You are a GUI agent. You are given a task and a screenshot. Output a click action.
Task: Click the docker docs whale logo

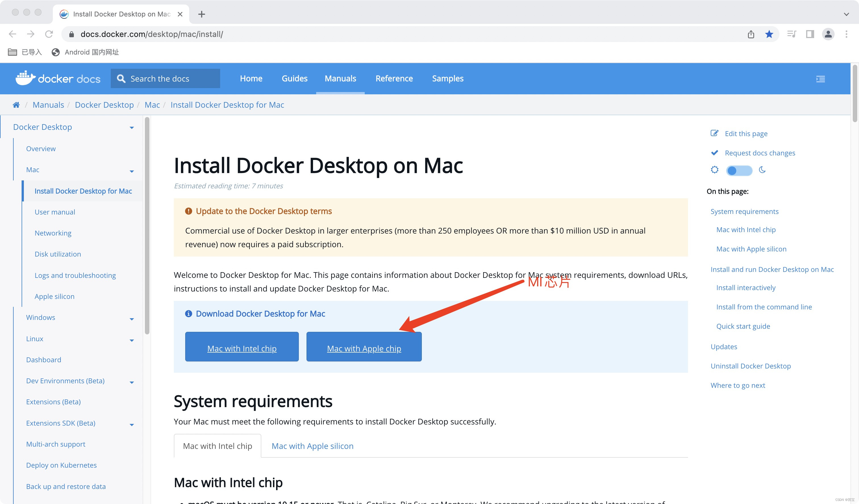coord(58,78)
